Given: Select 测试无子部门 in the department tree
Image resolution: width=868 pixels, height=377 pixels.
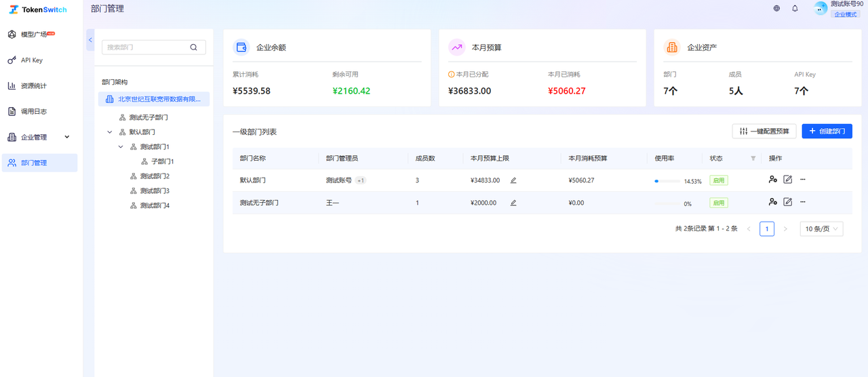Looking at the screenshot, I should point(149,117).
